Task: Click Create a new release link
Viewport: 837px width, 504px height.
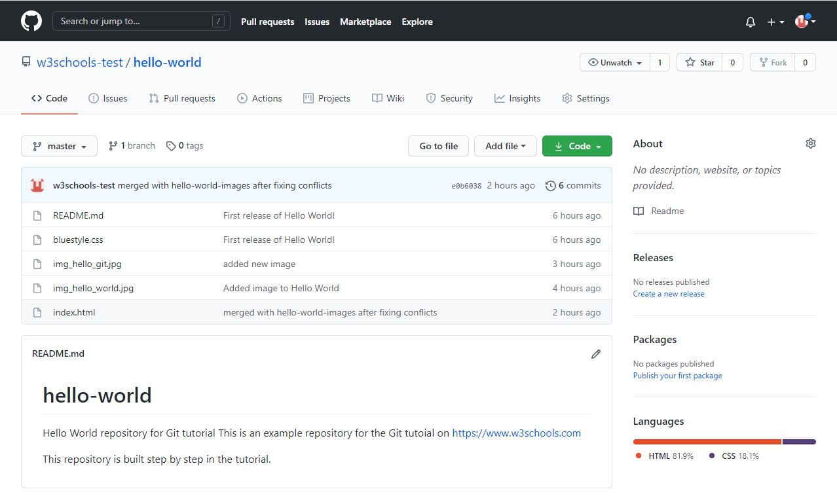Action: tap(669, 294)
